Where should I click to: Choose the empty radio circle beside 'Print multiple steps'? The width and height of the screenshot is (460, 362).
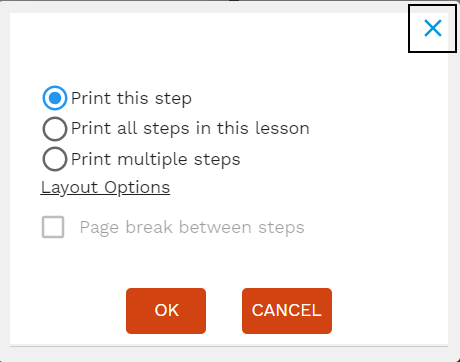pyautogui.click(x=55, y=159)
